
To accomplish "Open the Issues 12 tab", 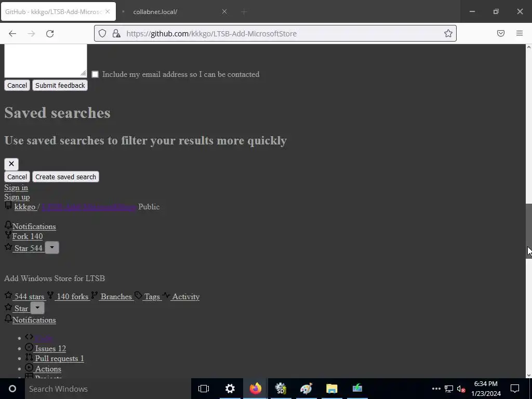I will point(50,349).
